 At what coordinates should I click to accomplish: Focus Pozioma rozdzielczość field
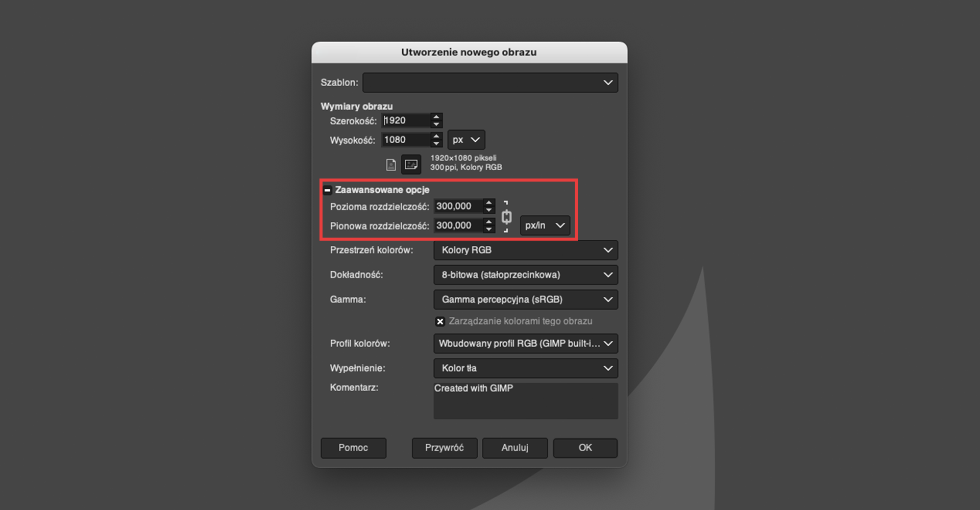coord(458,206)
